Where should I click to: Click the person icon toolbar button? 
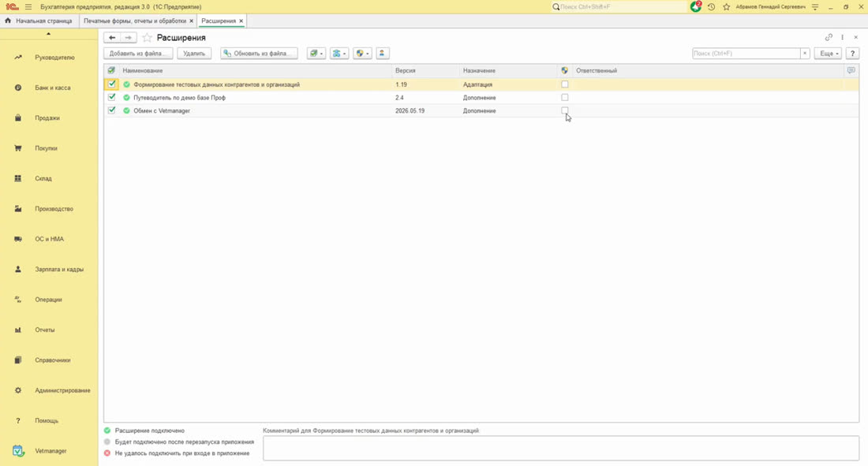click(382, 53)
